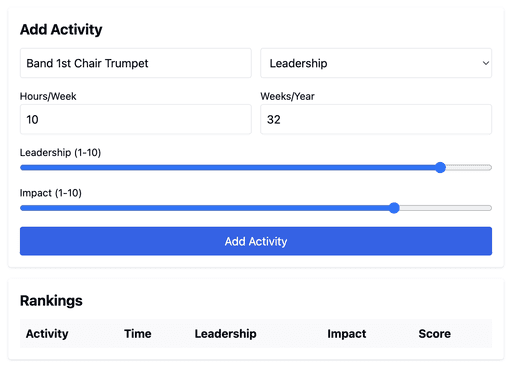Click the blue Add Activity button
Viewport: 512px width, 369px height.
pyautogui.click(x=256, y=241)
